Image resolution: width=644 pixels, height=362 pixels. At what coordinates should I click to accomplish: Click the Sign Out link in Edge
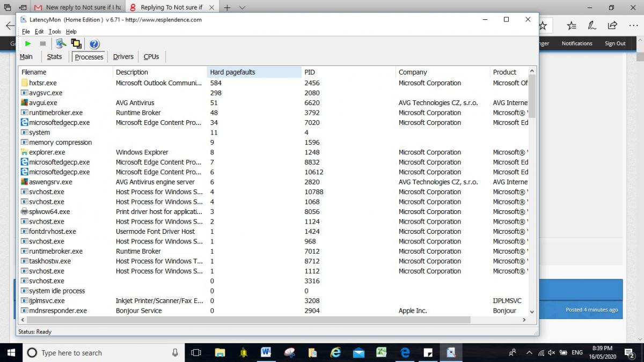pos(615,43)
